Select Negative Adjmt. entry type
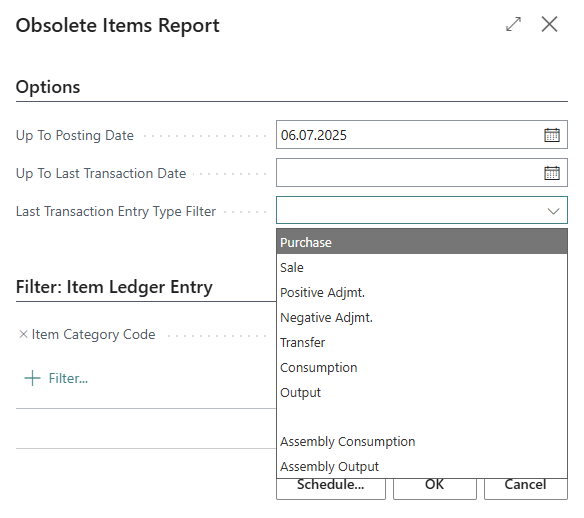The height and width of the screenshot is (518, 584). [422, 317]
